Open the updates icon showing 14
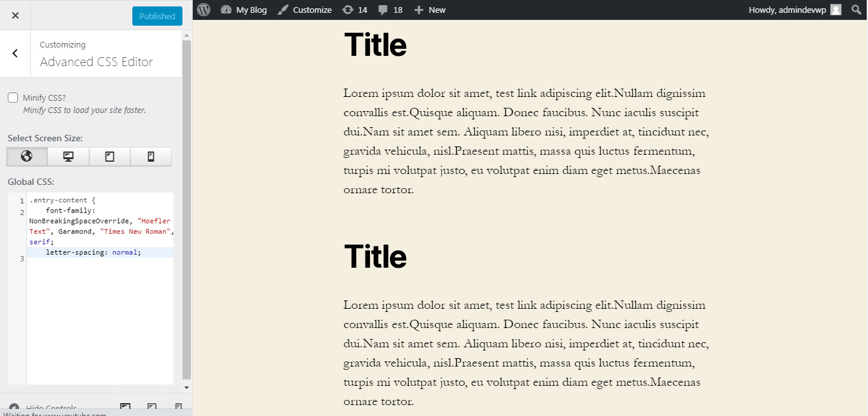Image resolution: width=868 pixels, height=416 pixels. pyautogui.click(x=355, y=10)
